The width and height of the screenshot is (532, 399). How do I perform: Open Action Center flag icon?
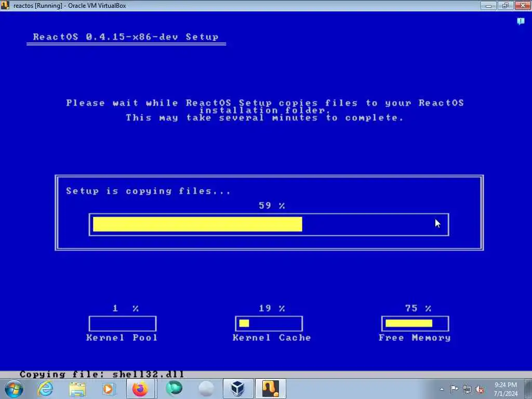[454, 389]
